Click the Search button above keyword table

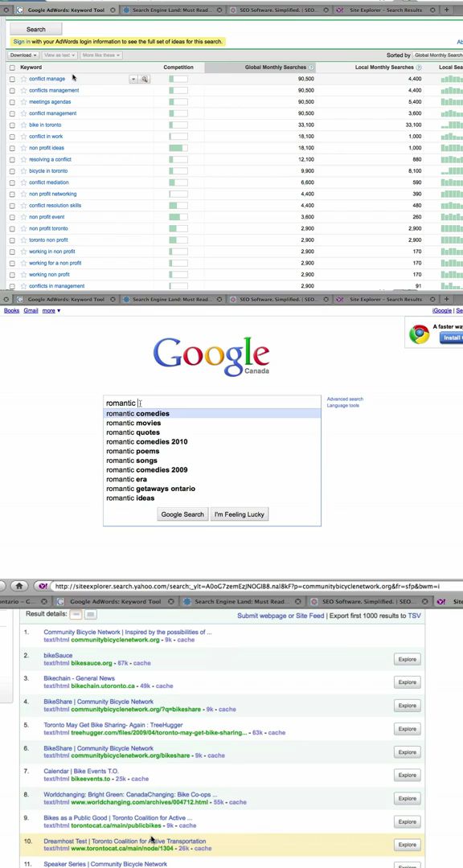pyautogui.click(x=36, y=30)
